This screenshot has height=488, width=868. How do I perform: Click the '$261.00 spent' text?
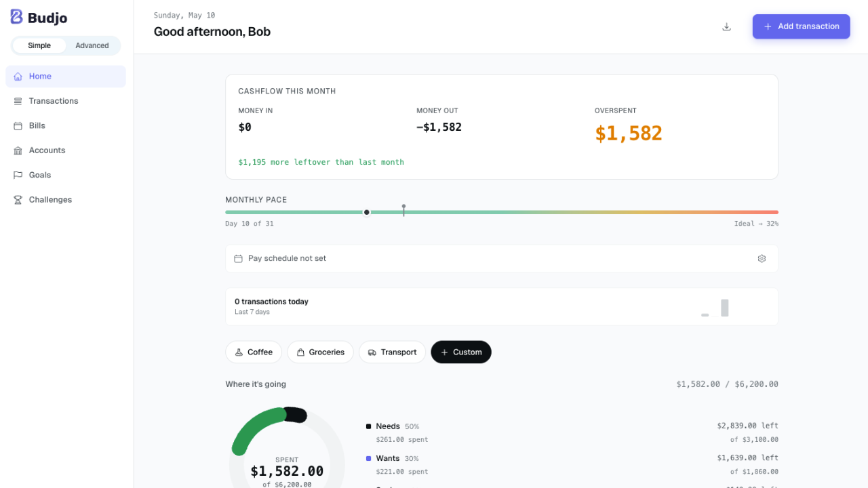(402, 440)
